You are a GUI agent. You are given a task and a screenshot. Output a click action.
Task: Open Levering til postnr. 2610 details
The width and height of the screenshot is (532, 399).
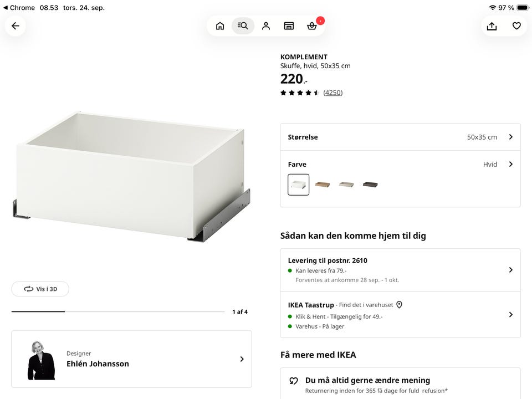pos(400,270)
